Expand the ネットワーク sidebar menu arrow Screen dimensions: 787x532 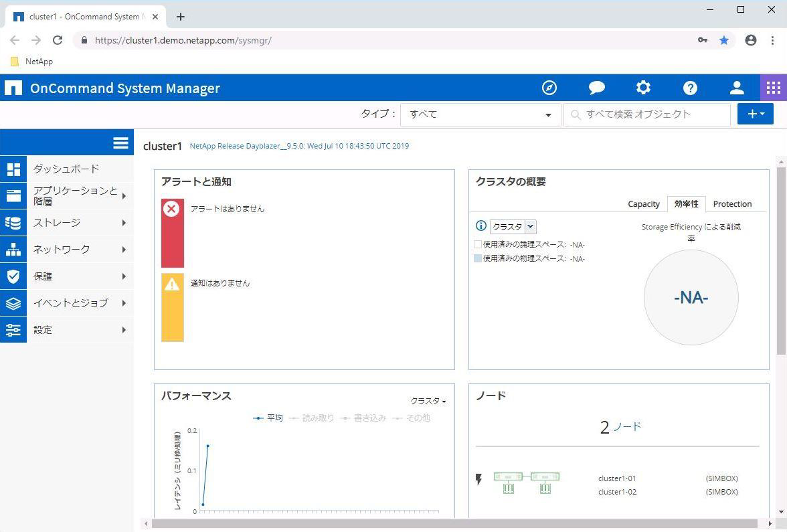(x=124, y=250)
